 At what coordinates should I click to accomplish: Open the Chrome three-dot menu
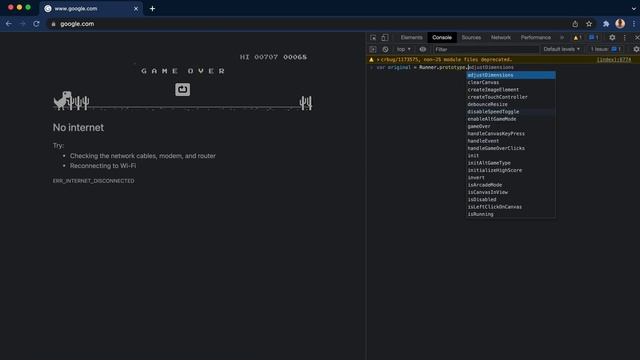coord(634,24)
